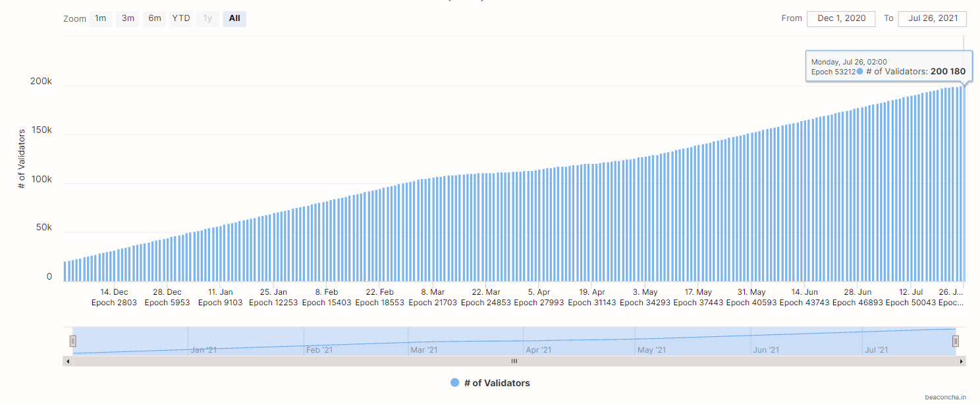This screenshot has height=404, width=980.
Task: Select the 1y zoom option
Action: tap(207, 18)
